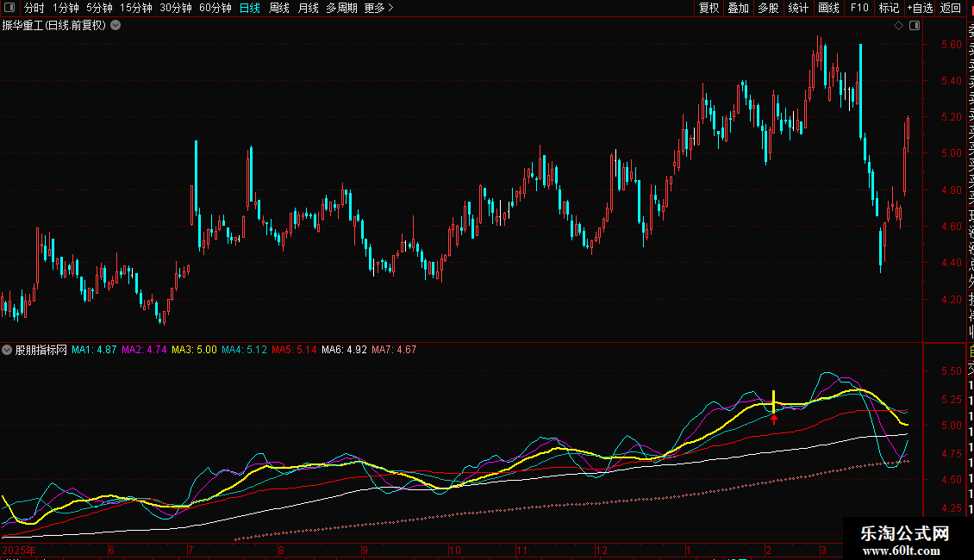Switch to the 分时 intraday view
974x560 pixels.
coord(34,8)
